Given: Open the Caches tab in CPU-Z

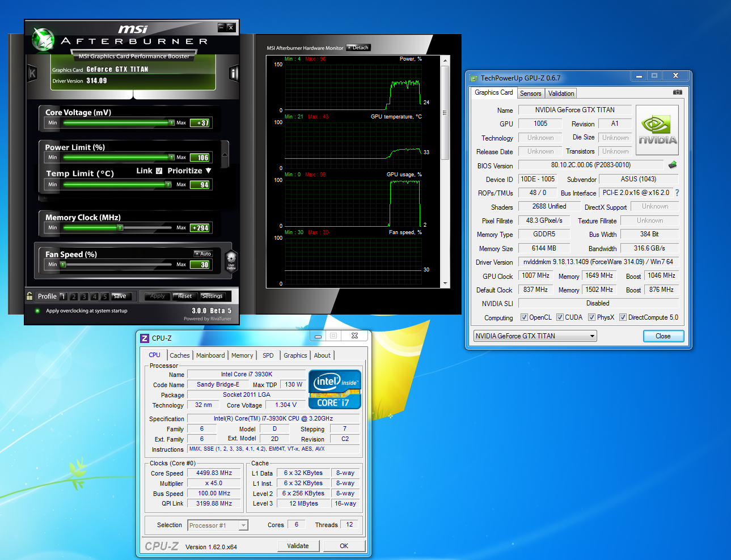Looking at the screenshot, I should coord(180,355).
